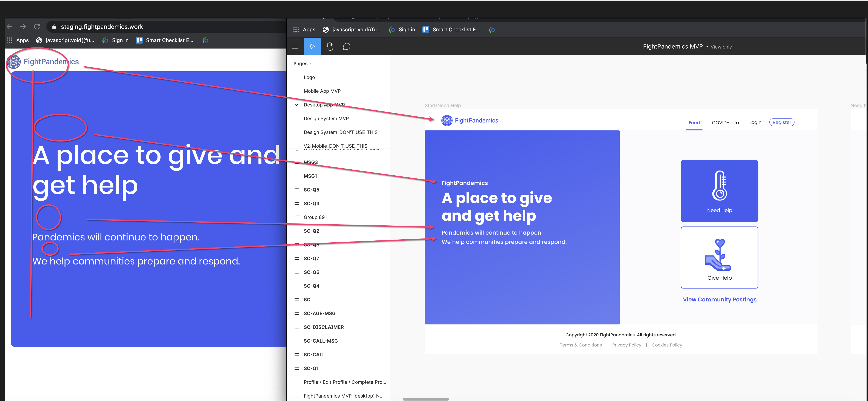Open Apps grid in Figma window bookmarks bar

click(304, 30)
